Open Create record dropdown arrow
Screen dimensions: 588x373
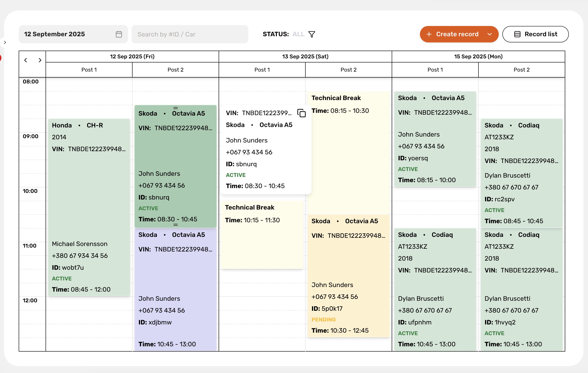click(489, 34)
